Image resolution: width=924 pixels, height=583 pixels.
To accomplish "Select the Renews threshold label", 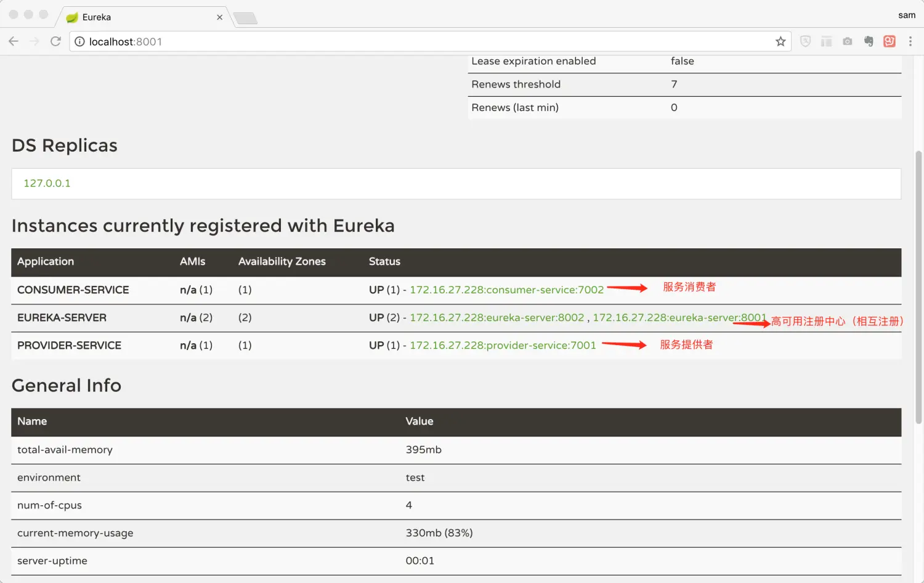I will (516, 84).
